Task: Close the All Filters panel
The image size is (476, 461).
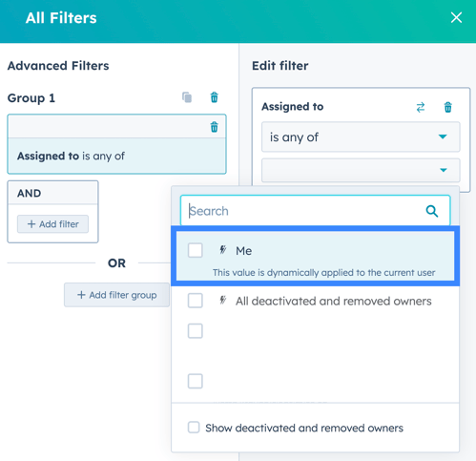Action: [x=456, y=17]
